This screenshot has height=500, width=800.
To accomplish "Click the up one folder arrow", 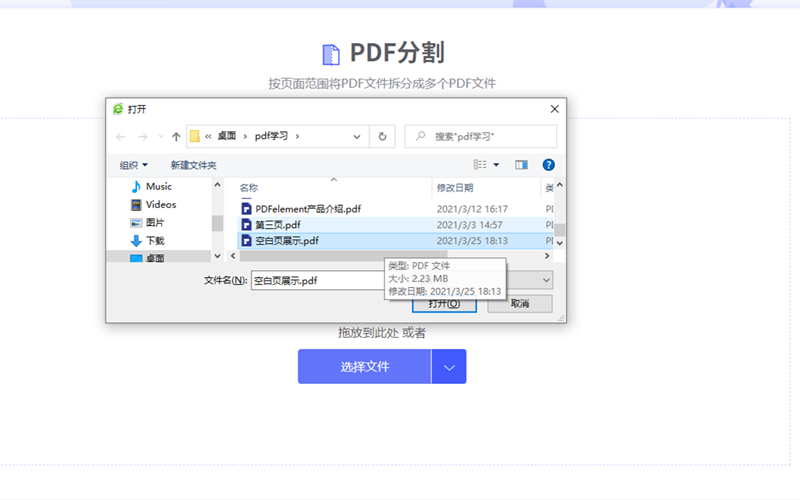I will click(x=176, y=136).
